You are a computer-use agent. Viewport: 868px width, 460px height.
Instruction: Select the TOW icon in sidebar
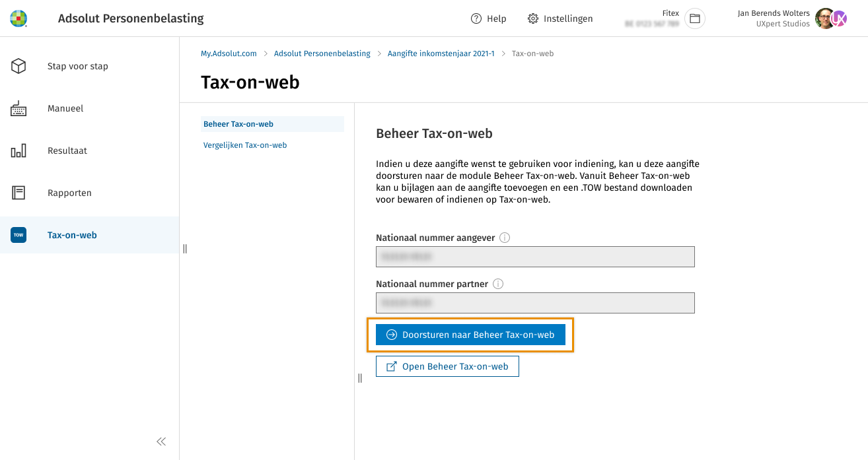18,235
